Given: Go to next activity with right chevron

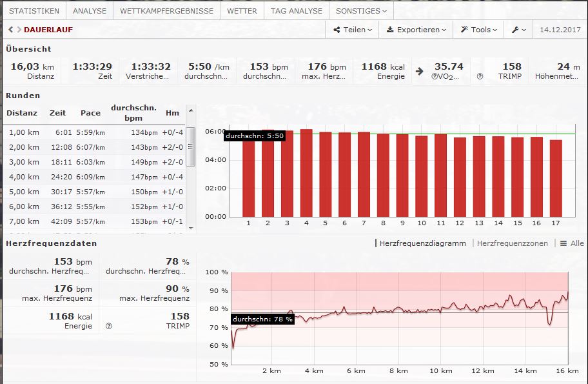Looking at the screenshot, I should 18,30.
